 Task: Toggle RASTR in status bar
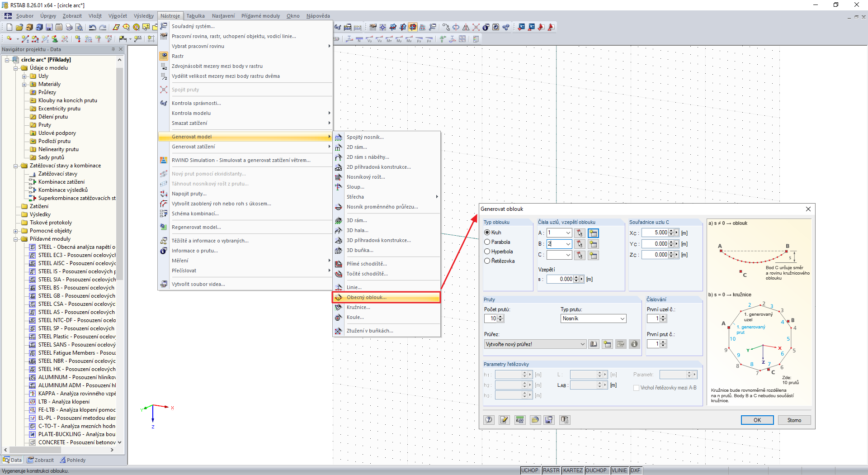pos(551,470)
